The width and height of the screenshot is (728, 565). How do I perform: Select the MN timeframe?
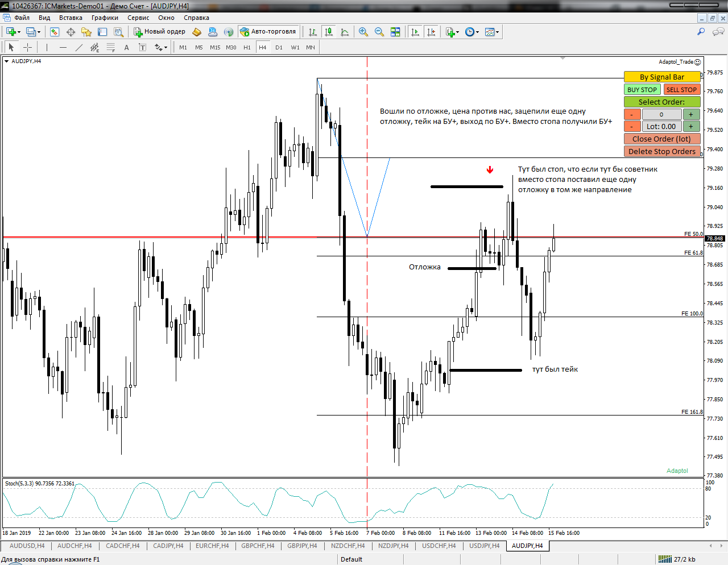311,47
